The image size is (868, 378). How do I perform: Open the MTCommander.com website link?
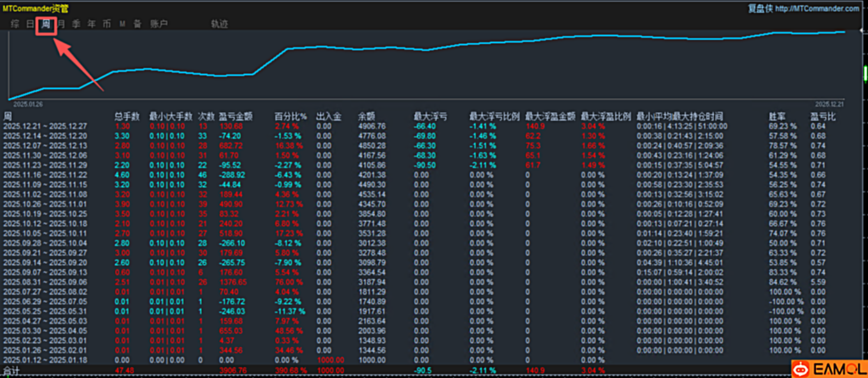816,8
